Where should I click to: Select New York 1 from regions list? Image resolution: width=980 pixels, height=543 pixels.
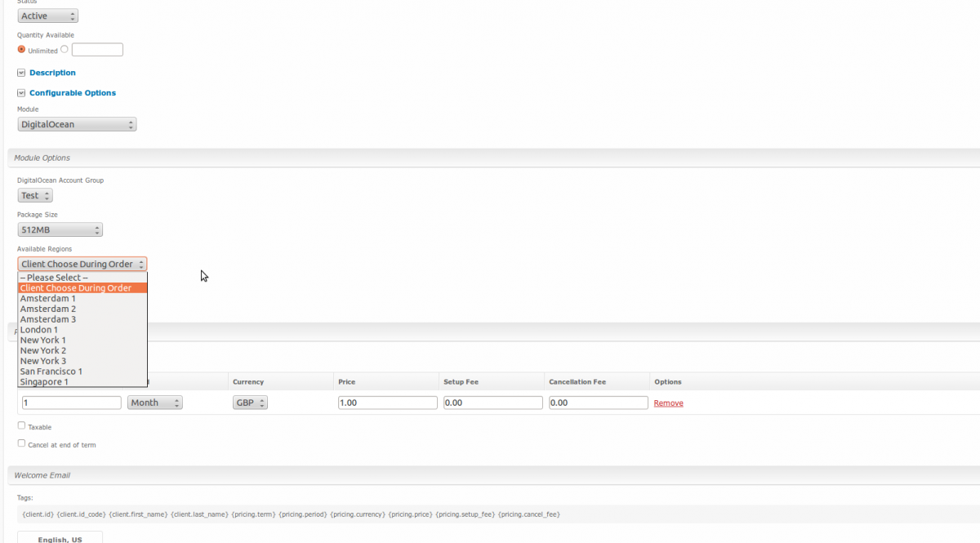click(x=82, y=340)
